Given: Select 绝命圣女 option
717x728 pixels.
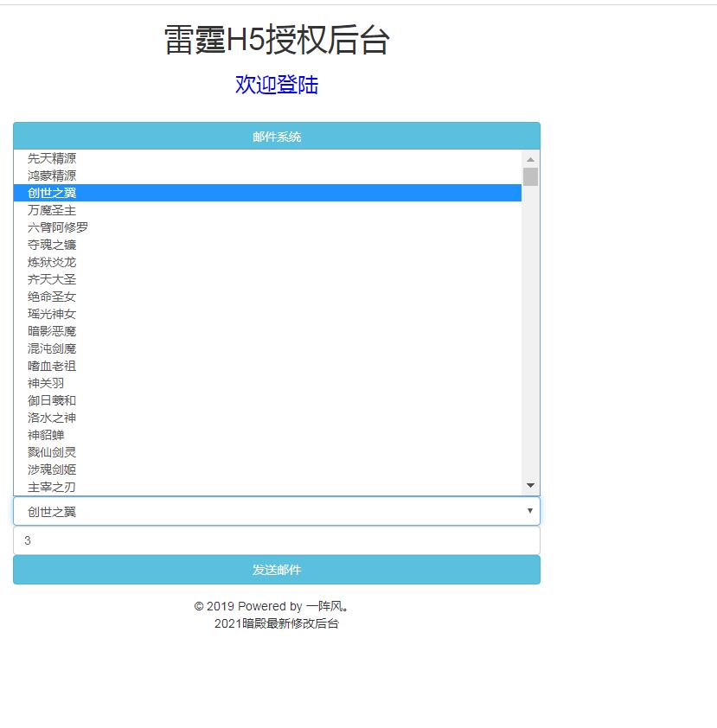Looking at the screenshot, I should [52, 297].
